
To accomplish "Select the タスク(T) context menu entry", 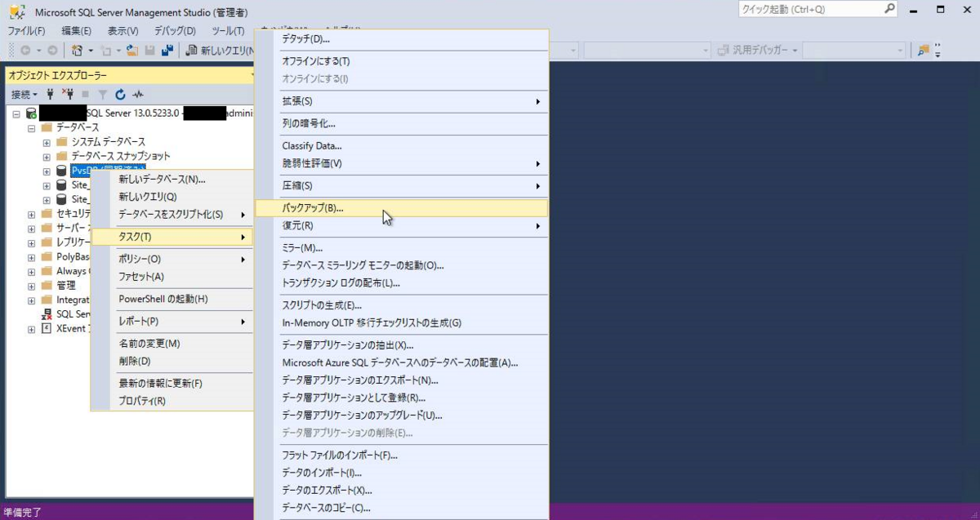I will click(171, 237).
